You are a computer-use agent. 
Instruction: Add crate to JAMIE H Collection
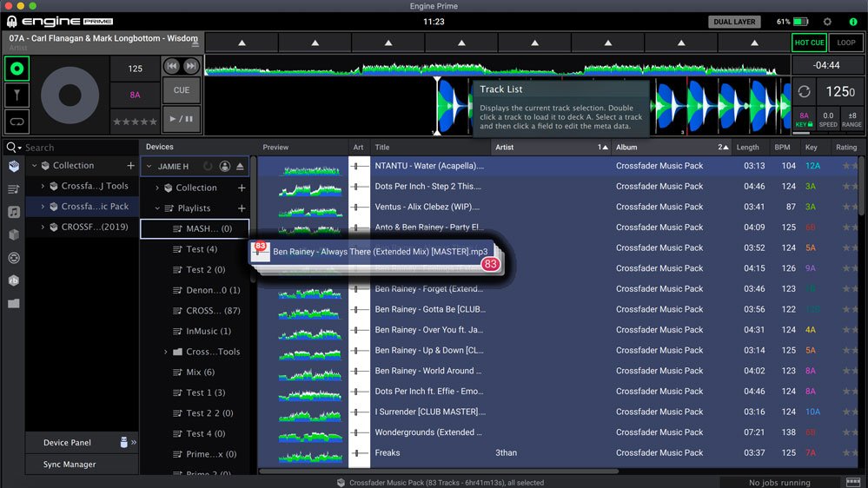[242, 188]
